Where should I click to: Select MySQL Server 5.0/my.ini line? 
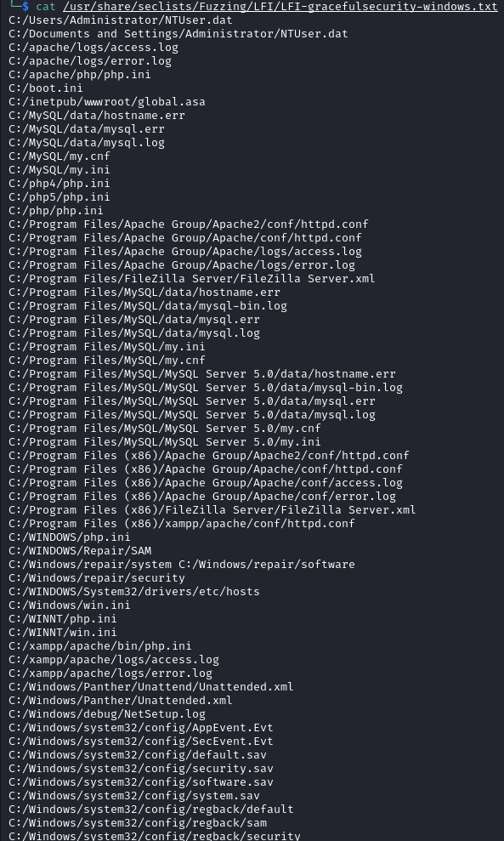tap(165, 442)
